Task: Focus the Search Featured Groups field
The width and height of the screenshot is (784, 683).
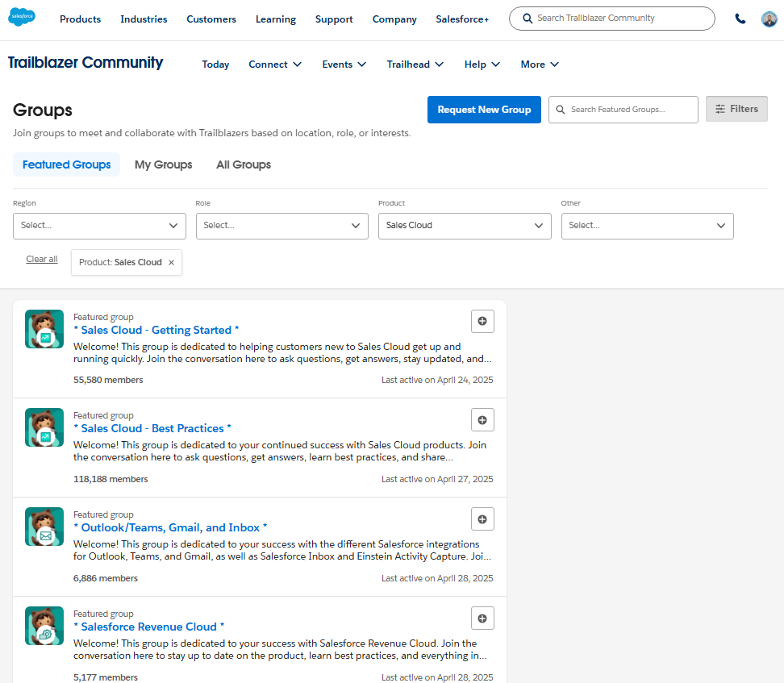Action: pyautogui.click(x=623, y=110)
